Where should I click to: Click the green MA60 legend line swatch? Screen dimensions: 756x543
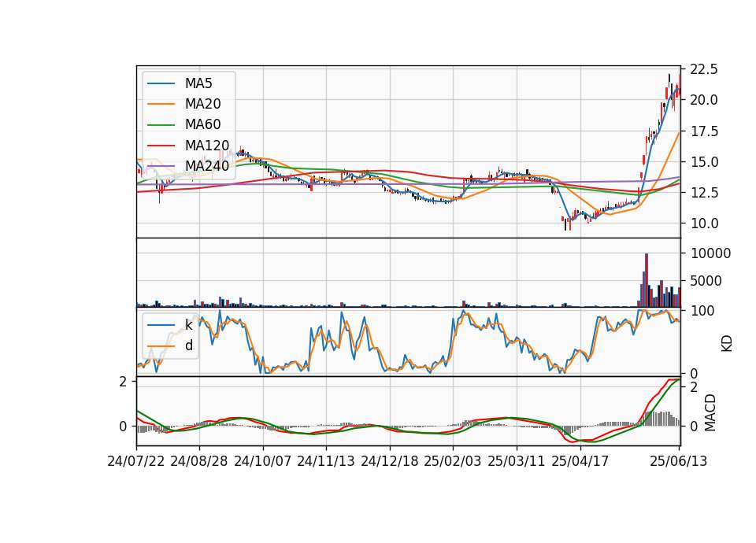[161, 125]
